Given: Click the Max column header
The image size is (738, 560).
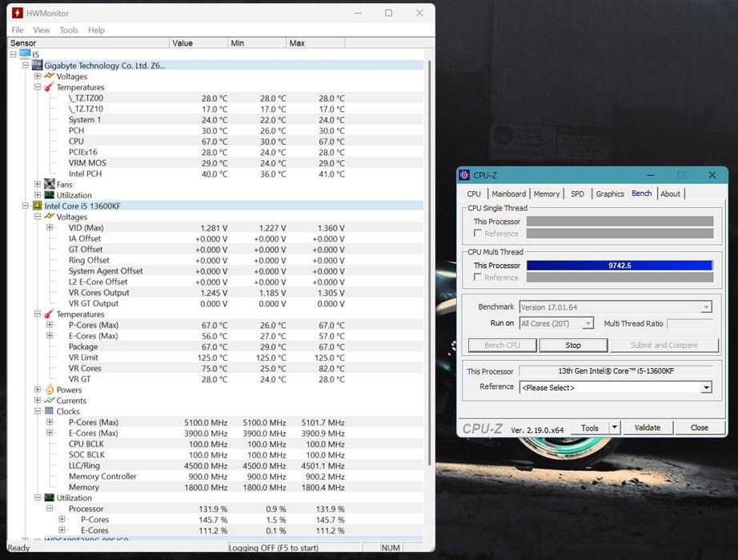Looking at the screenshot, I should (315, 43).
